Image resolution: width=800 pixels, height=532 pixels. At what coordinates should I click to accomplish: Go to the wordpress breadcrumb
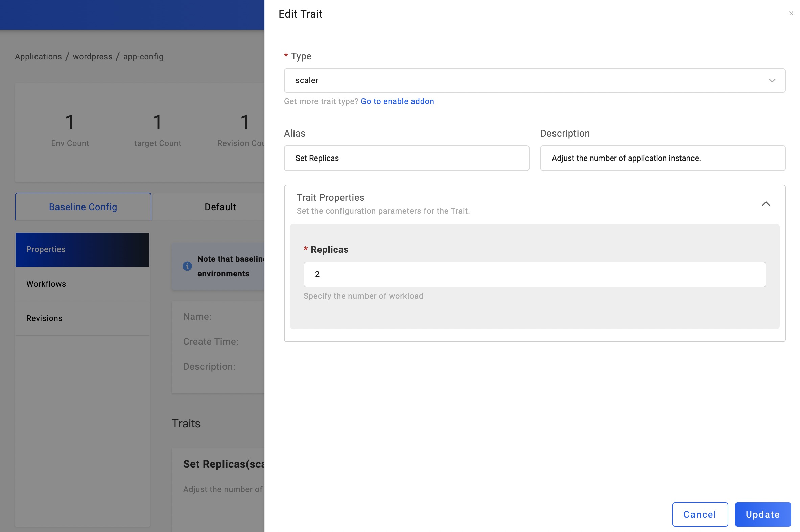tap(92, 57)
